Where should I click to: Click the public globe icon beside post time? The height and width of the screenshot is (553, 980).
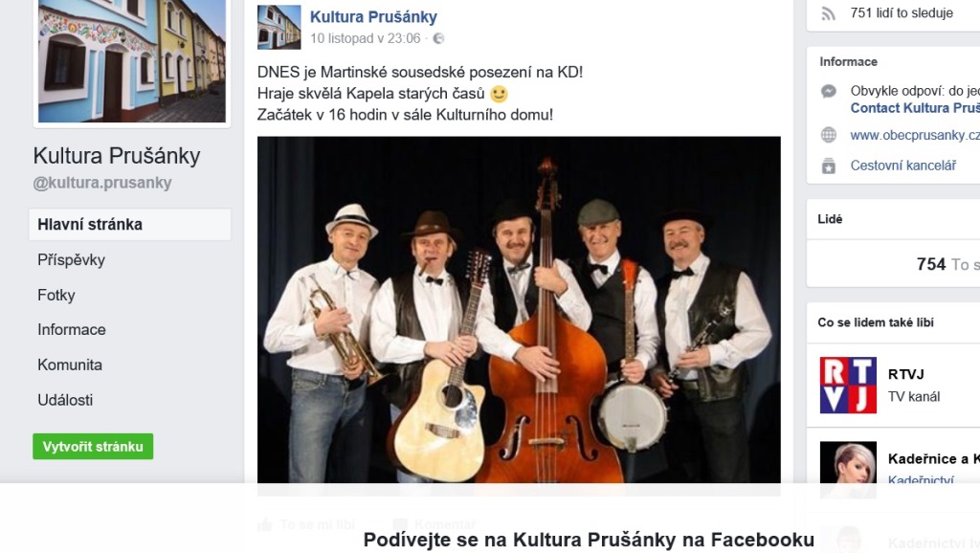[438, 38]
